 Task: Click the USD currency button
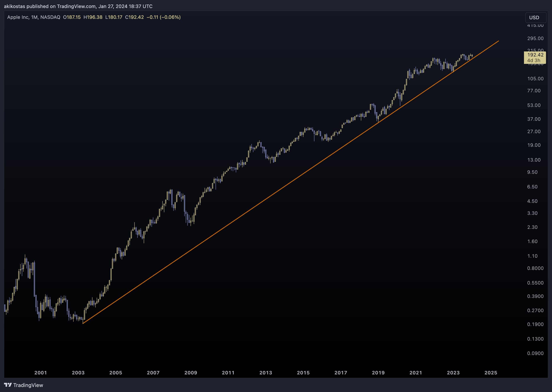[x=536, y=18]
